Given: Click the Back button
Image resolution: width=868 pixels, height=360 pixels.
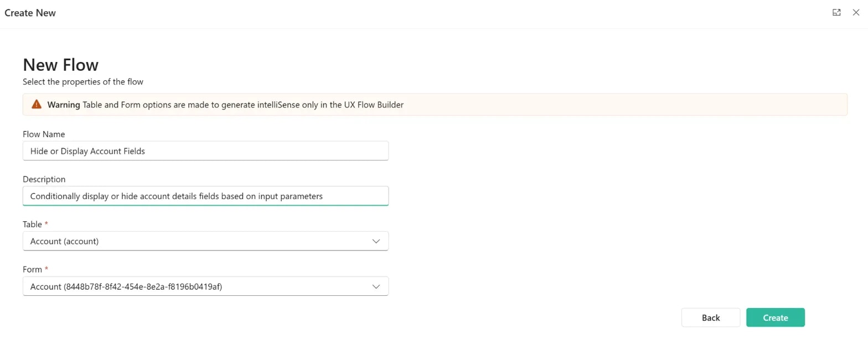Looking at the screenshot, I should point(711,317).
